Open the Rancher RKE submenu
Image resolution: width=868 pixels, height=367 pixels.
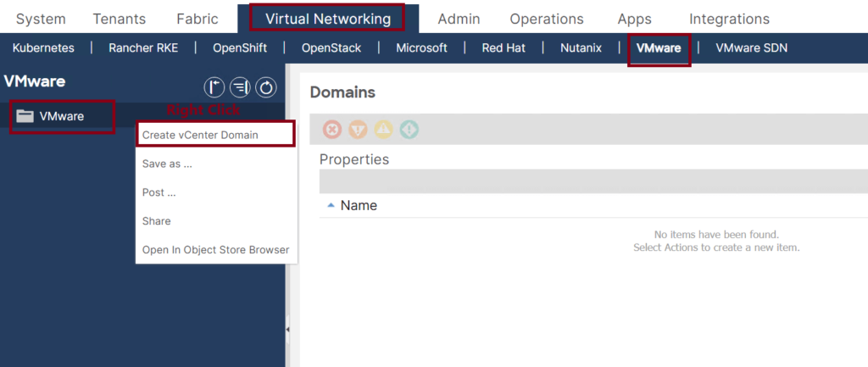pos(143,48)
